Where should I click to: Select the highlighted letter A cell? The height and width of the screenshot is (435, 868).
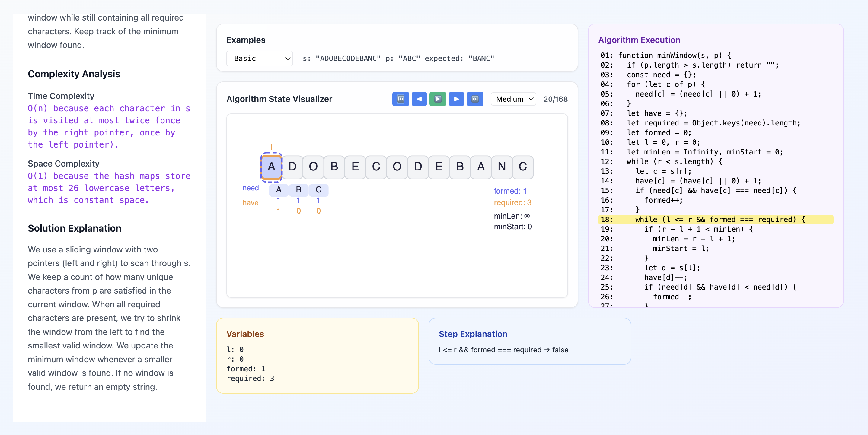coord(272,167)
